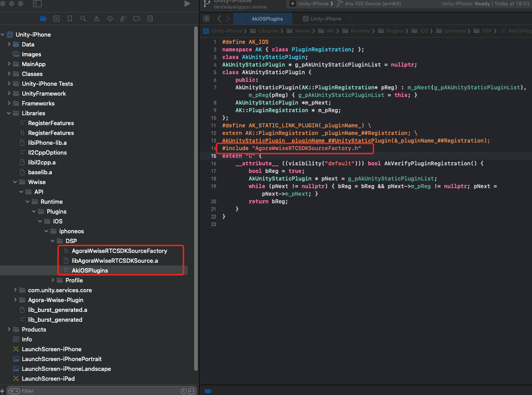Select Any iOS Device (arm64) destination
Screen dimensions: 532x395
369,4
